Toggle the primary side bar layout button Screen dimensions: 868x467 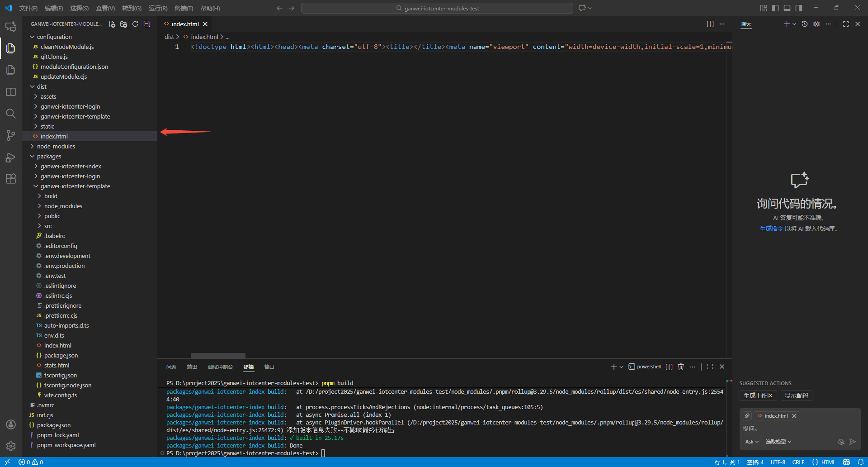click(775, 8)
